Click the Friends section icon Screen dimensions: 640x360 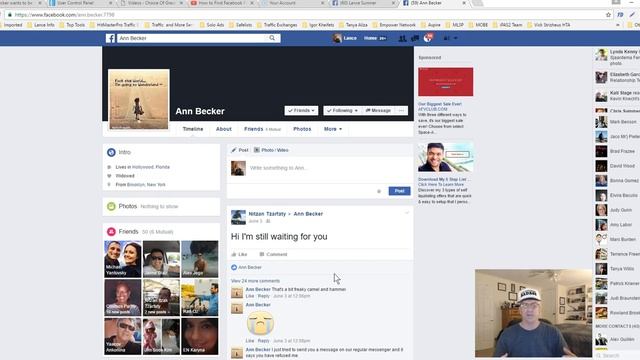[111, 232]
